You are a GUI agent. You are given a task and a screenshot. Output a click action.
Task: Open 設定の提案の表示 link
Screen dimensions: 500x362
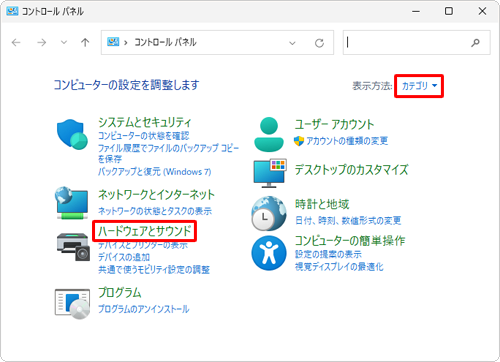click(x=328, y=254)
